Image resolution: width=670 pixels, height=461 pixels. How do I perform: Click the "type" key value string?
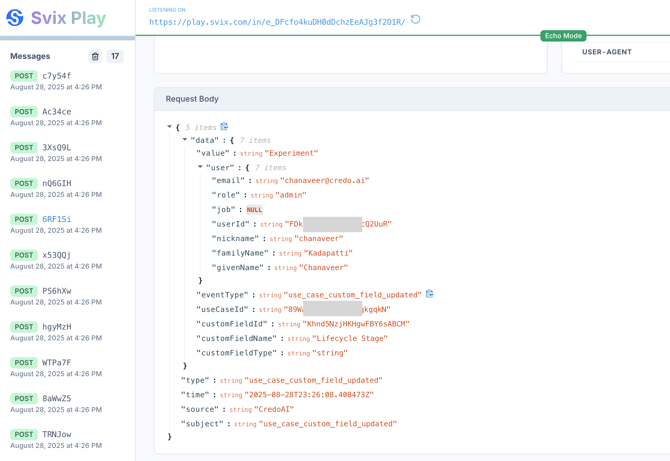pos(313,380)
